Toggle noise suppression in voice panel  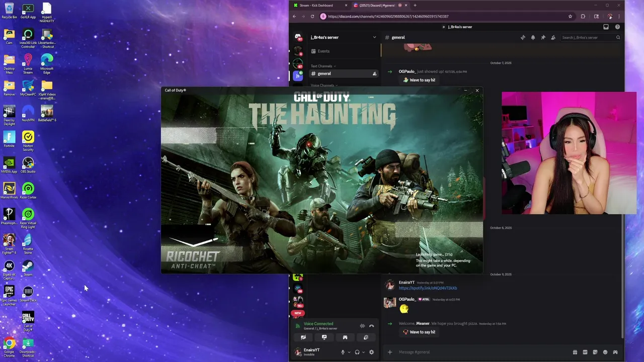pyautogui.click(x=362, y=326)
